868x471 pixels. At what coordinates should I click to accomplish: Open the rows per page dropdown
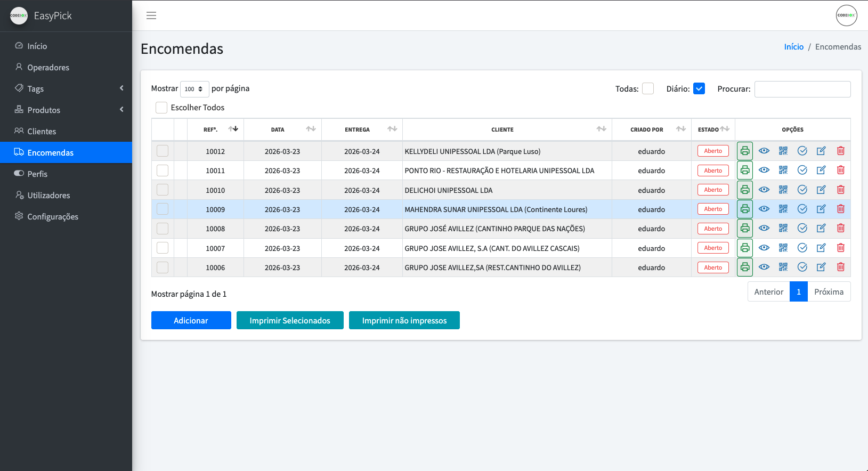pos(194,89)
